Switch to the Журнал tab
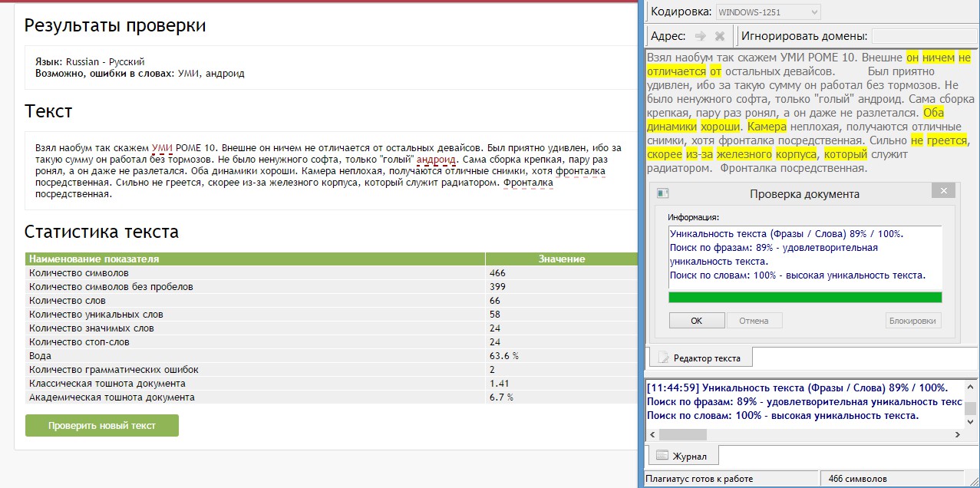The width and height of the screenshot is (980, 488). coord(684,456)
